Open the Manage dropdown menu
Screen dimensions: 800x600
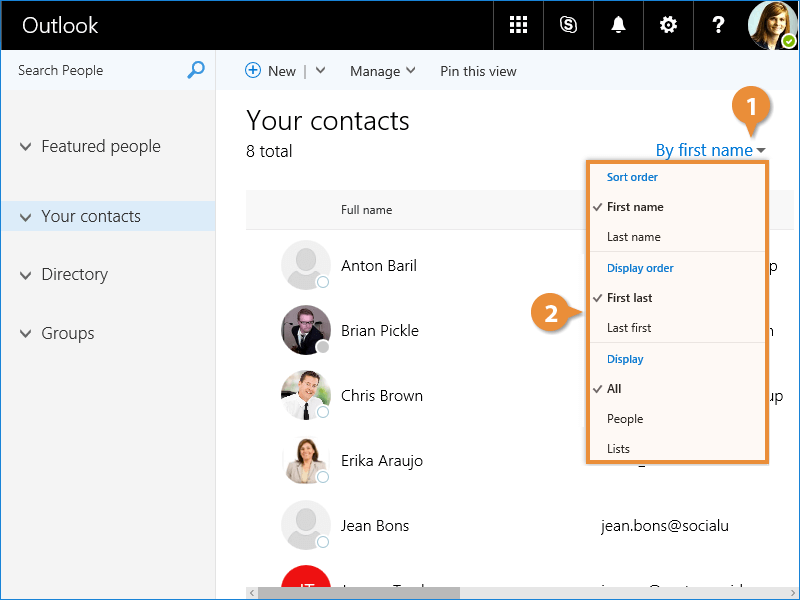coord(382,71)
